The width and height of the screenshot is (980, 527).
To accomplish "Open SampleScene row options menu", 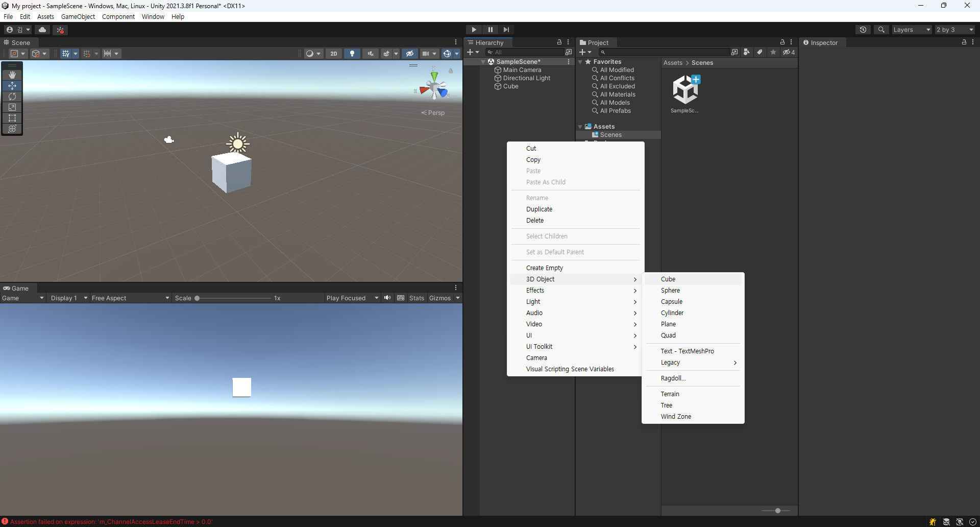I will point(569,62).
